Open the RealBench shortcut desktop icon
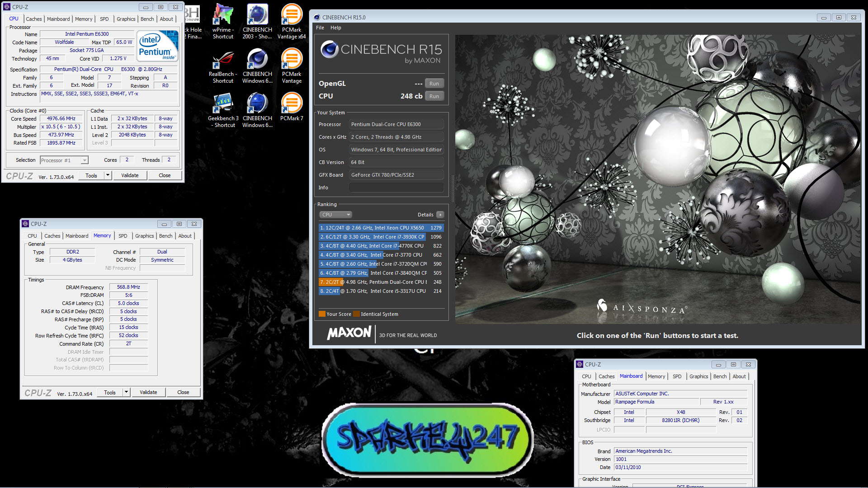 point(223,66)
